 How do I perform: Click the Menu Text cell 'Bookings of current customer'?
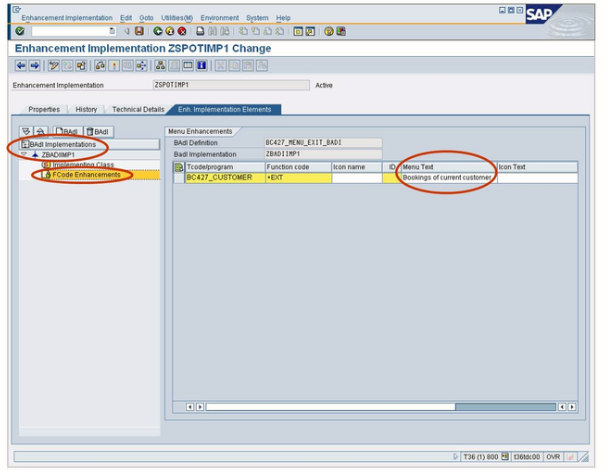(445, 177)
